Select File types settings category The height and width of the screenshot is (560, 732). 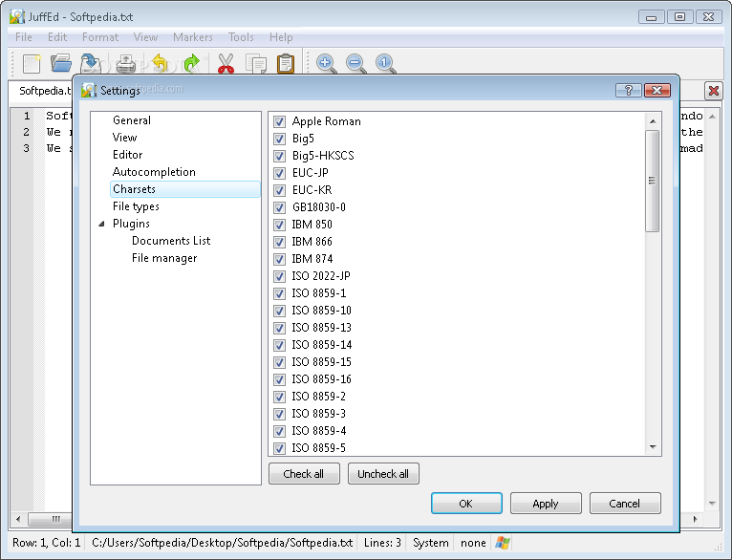coord(136,206)
